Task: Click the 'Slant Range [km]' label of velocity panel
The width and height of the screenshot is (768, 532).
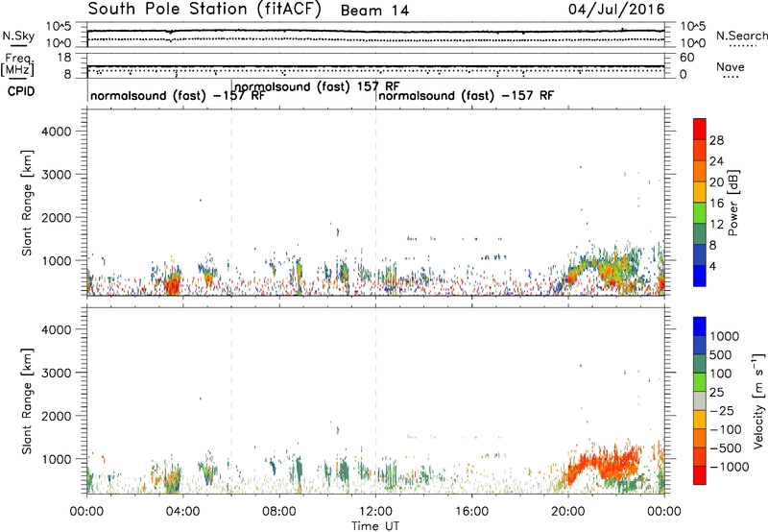Action: coord(27,401)
